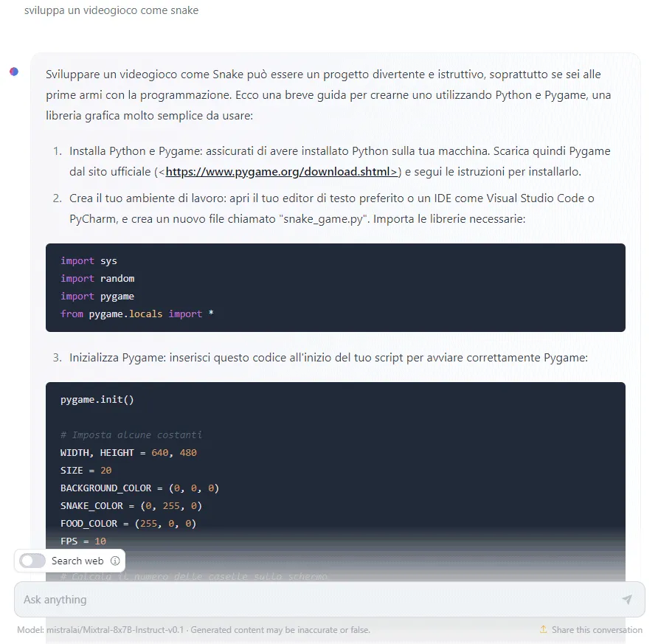The width and height of the screenshot is (658, 644).
Task: Select the FPS = 10 line in code
Action: [83, 541]
